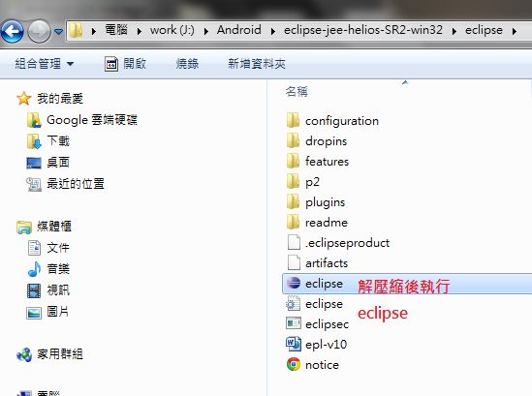Select the p2 folder icon
This screenshot has width=532, height=396.
pos(293,181)
